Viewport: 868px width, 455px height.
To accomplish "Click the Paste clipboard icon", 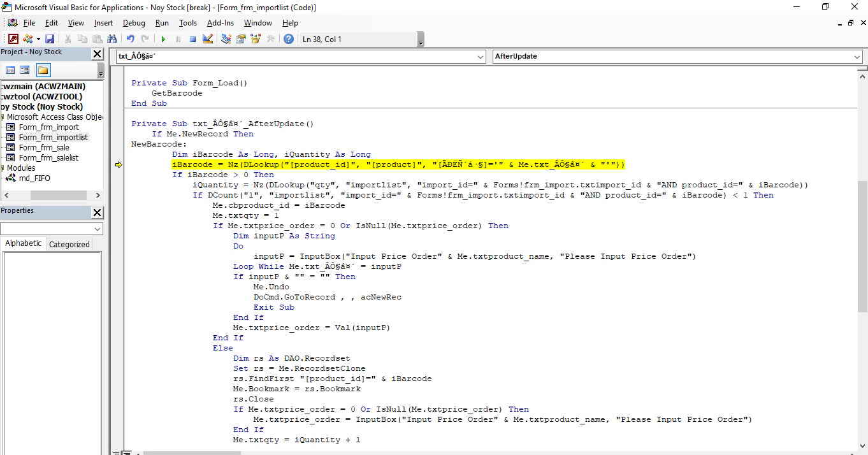I will (97, 39).
